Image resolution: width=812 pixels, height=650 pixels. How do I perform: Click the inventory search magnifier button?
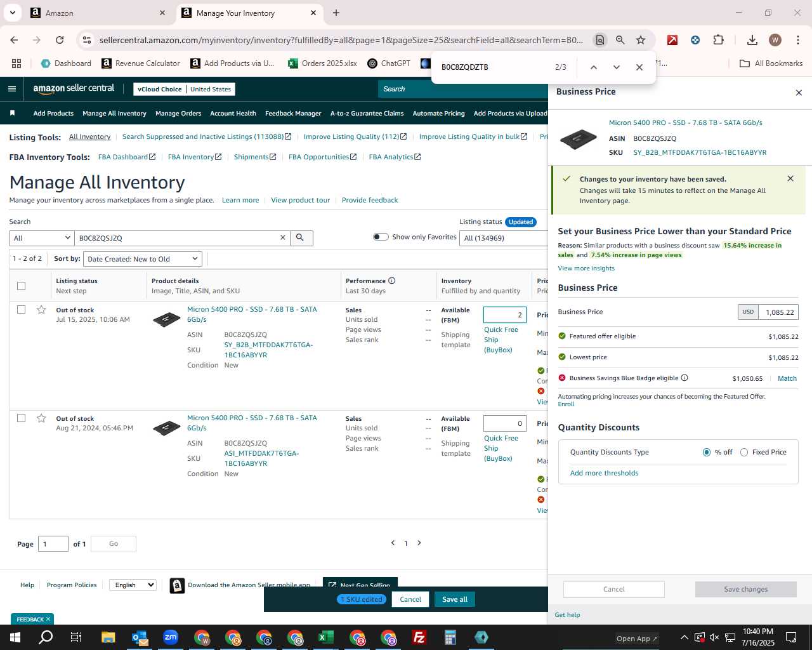tap(300, 237)
